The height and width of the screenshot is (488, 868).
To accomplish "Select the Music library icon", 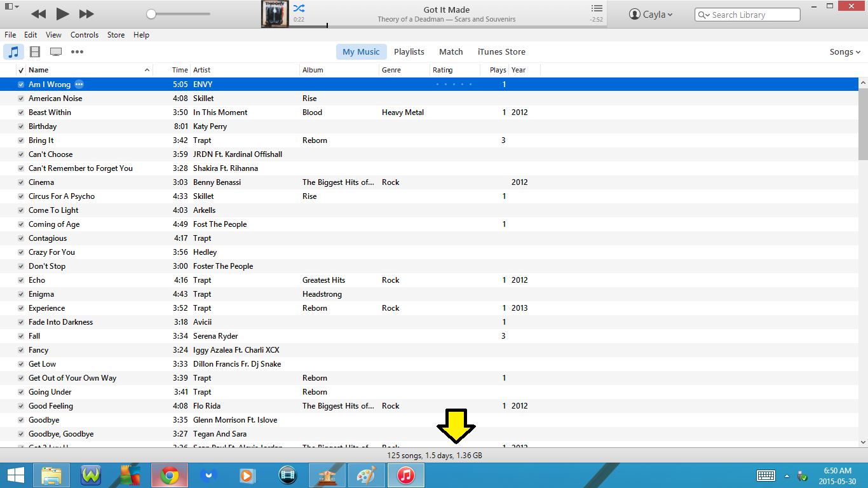I will [x=13, y=52].
